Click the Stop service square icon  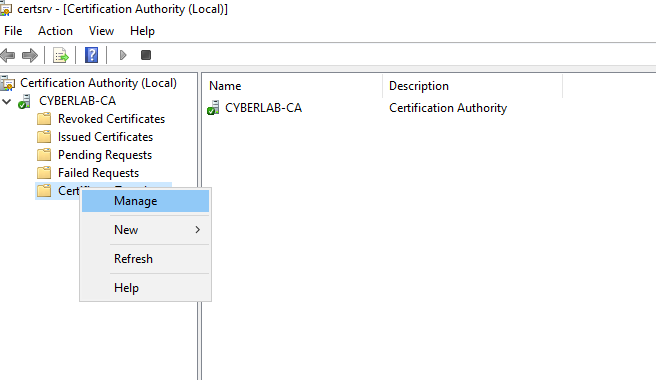[146, 55]
